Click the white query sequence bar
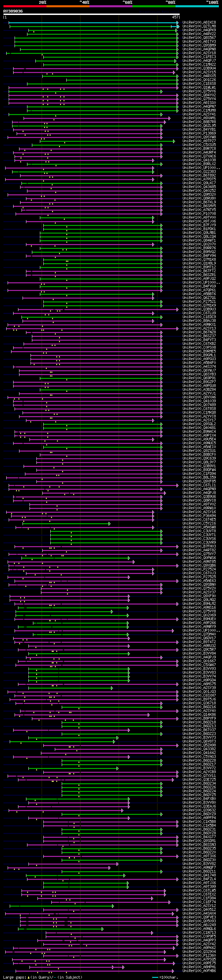Screen dimensions: 222x980 (x=92, y=14)
